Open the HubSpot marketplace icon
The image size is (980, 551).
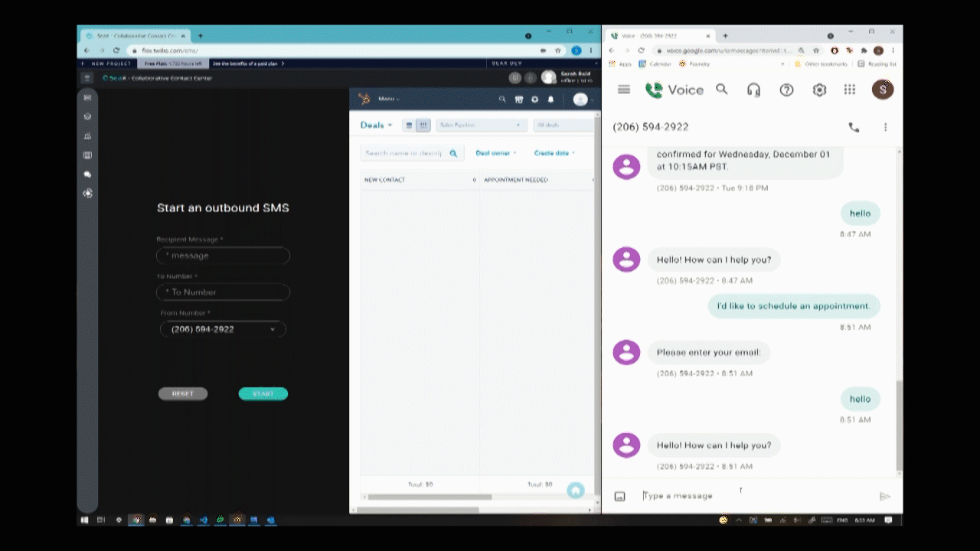pyautogui.click(x=518, y=99)
